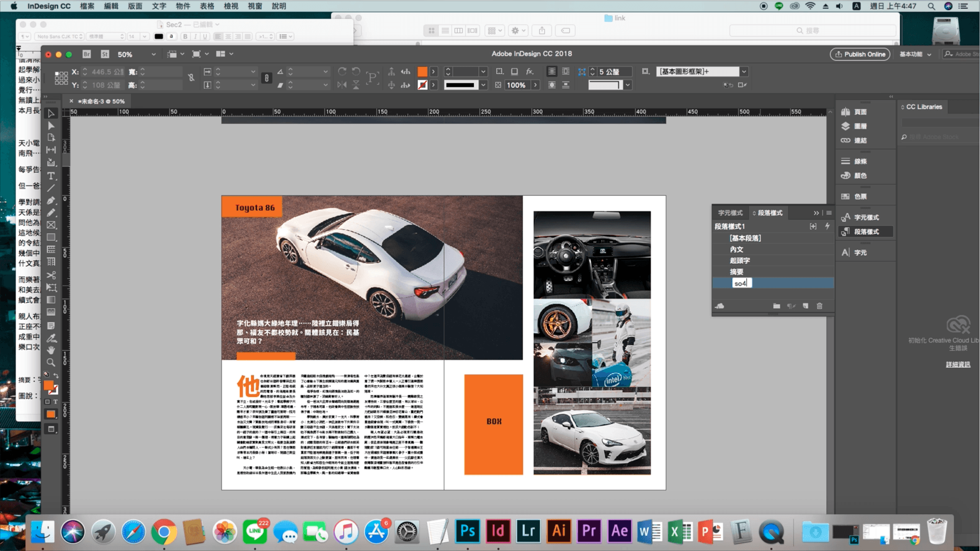Toggle formatting affects text button in toolbox

click(x=56, y=402)
